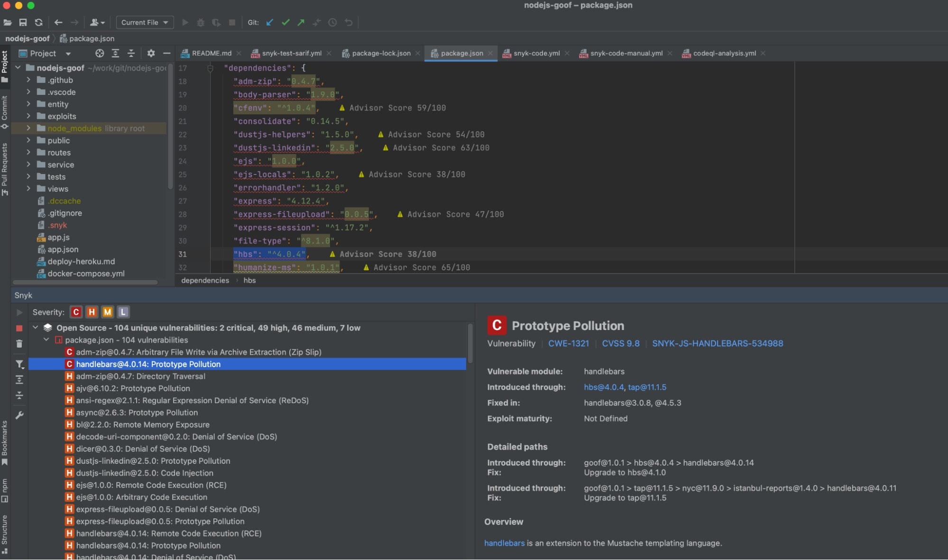Click the Git rollback icon

pyautogui.click(x=349, y=22)
